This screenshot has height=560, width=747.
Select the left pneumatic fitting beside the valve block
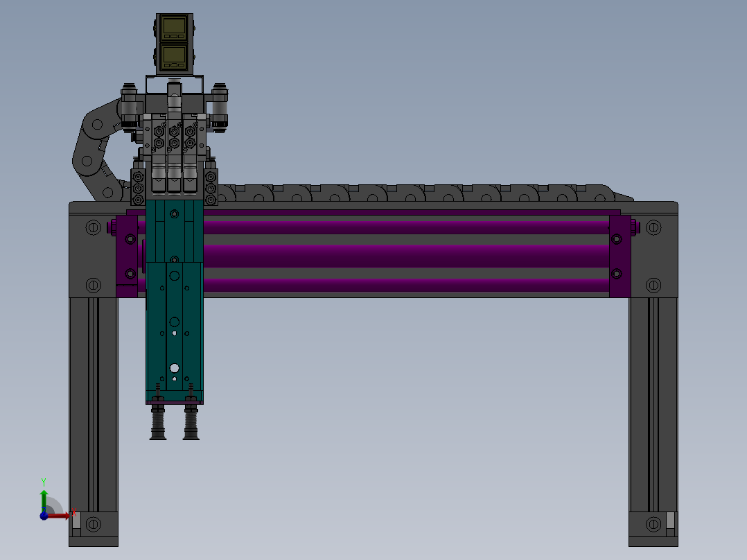click(129, 107)
